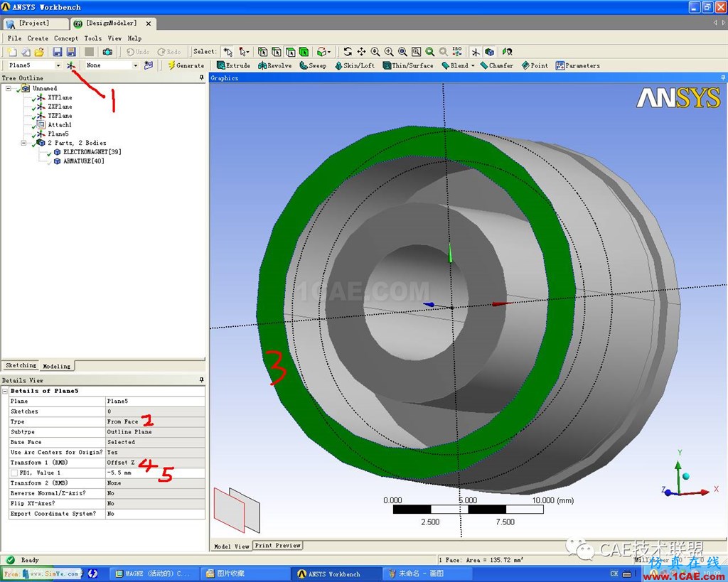Click the New Plane icon beside Plane5
Viewport: 728px width, 582px height.
[70, 65]
